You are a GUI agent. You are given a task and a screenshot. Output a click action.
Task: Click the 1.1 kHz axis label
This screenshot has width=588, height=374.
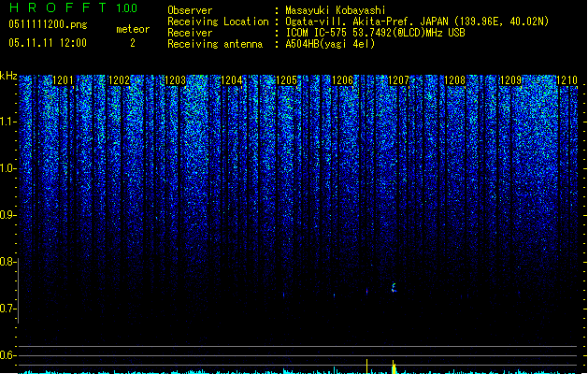7,122
